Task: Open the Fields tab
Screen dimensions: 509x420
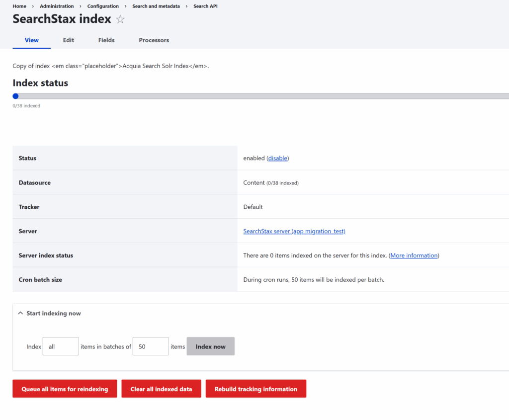Action: [x=106, y=40]
